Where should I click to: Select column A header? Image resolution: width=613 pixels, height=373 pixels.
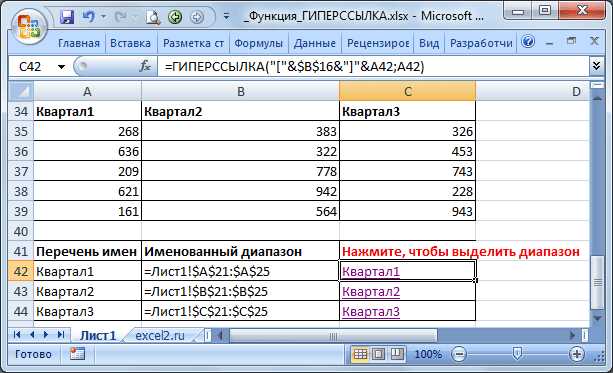87,91
